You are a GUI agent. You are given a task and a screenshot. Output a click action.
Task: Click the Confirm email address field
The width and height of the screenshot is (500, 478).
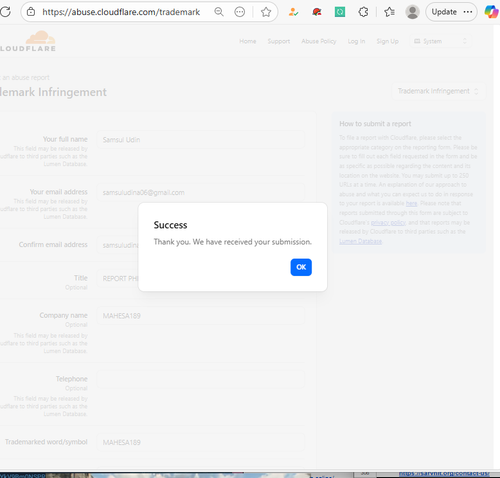[118, 245]
